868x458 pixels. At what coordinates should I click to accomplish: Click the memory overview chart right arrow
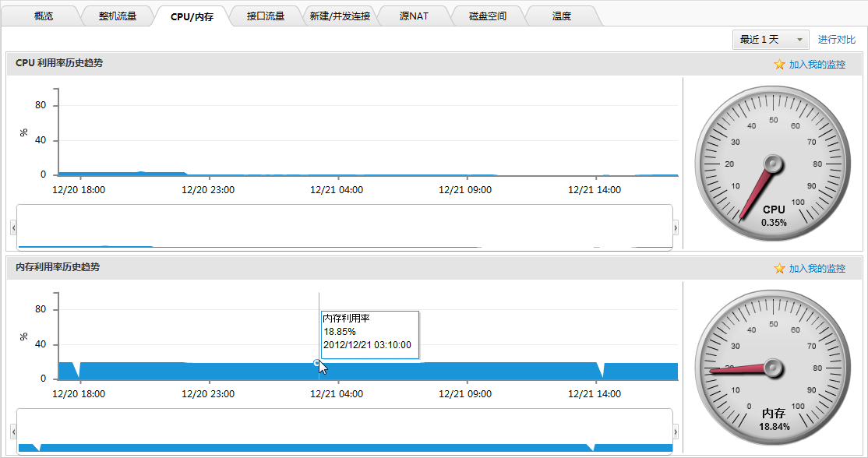coord(676,432)
